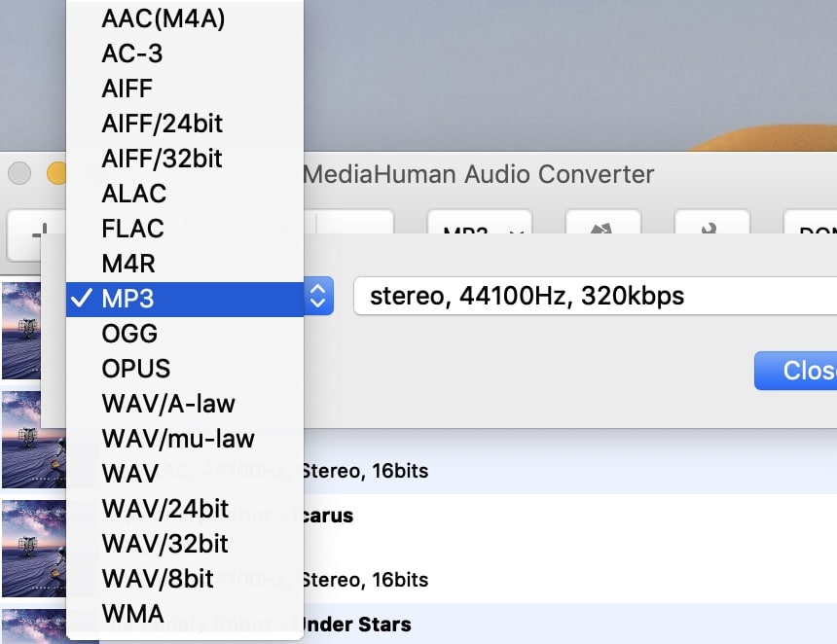Select the AIFF/24bit format
The height and width of the screenshot is (644, 837).
click(x=185, y=124)
